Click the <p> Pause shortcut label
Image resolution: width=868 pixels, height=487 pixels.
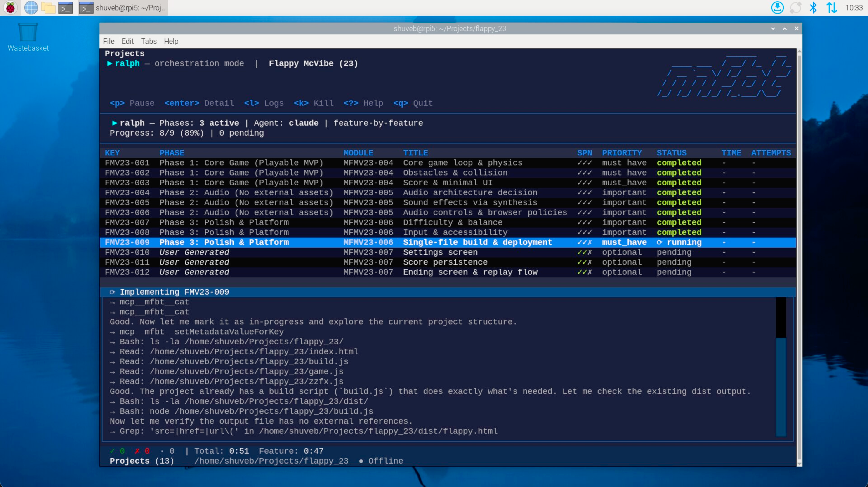coord(132,103)
